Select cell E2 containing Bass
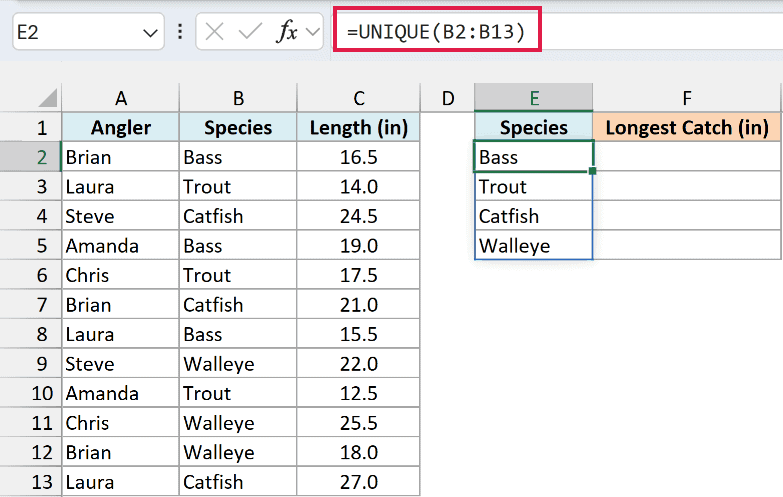The image size is (783, 497). (x=534, y=157)
